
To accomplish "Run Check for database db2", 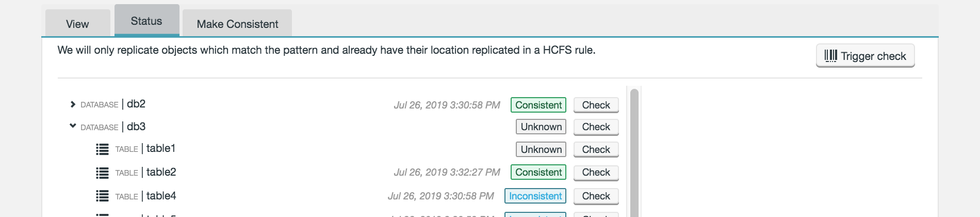I will tap(596, 105).
